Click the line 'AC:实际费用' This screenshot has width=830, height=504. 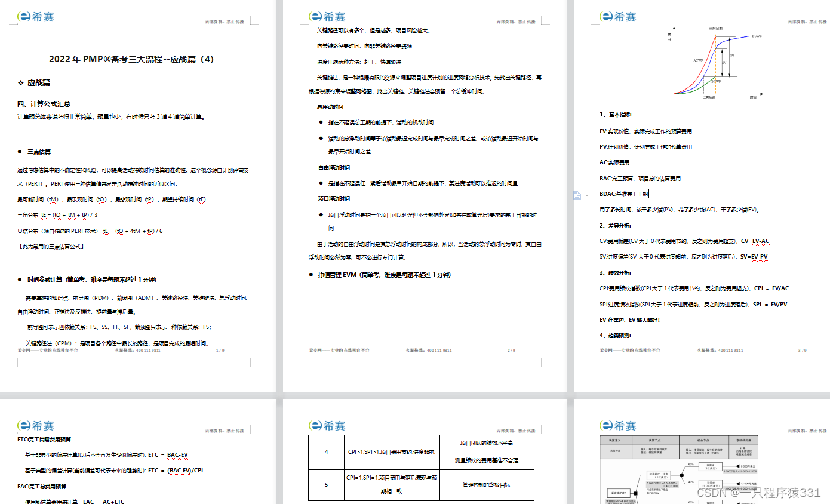(x=614, y=162)
